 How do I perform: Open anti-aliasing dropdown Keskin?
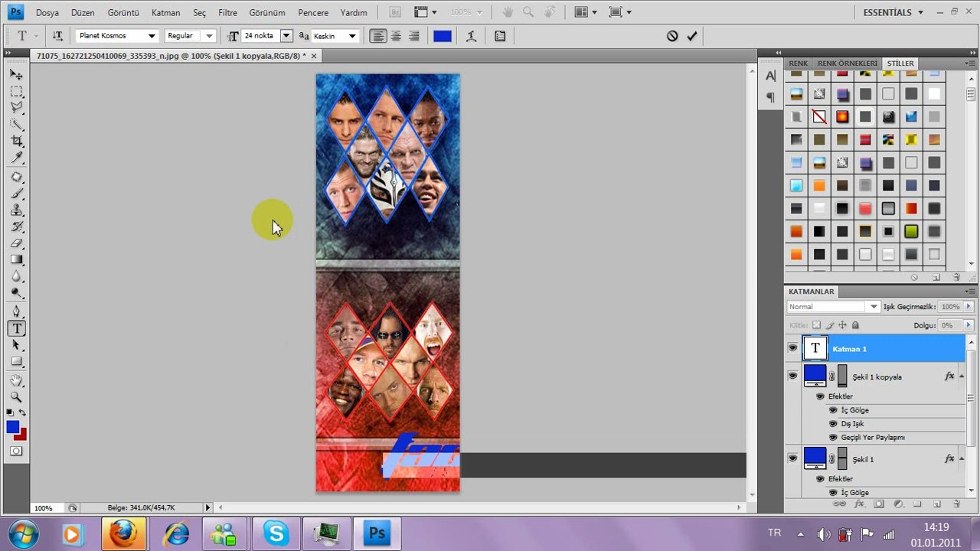352,36
